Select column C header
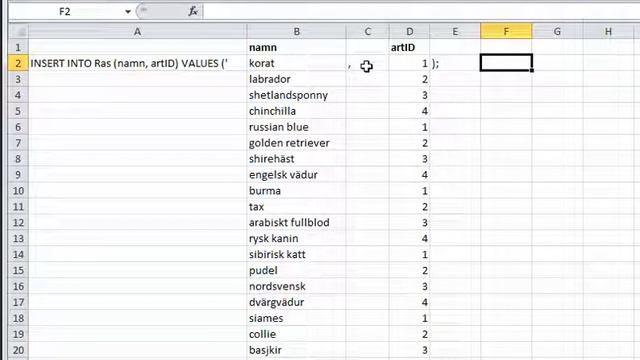The image size is (640, 360). (368, 31)
